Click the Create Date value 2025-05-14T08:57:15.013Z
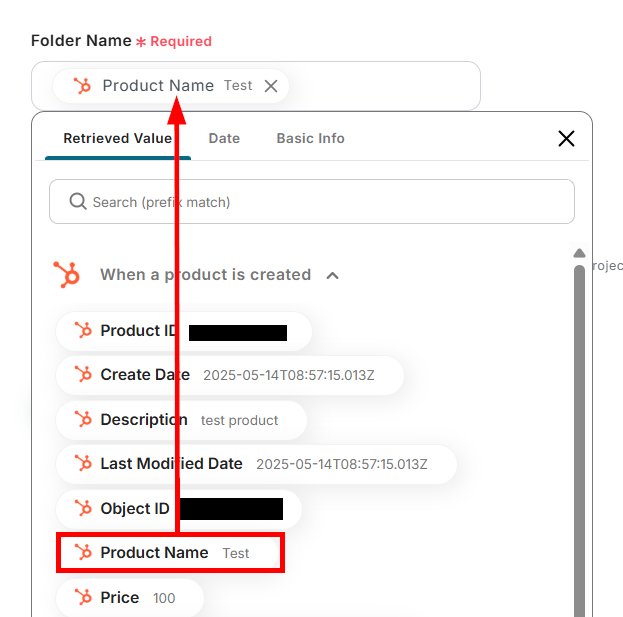 click(x=289, y=375)
